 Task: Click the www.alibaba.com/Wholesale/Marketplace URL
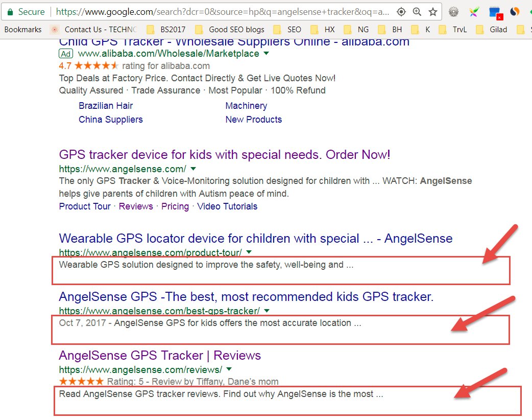(168, 54)
